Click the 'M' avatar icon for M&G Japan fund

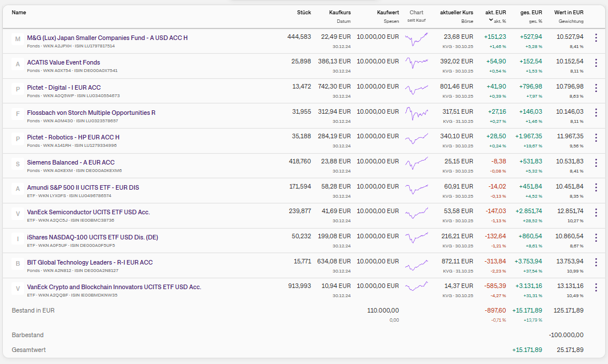(18, 38)
